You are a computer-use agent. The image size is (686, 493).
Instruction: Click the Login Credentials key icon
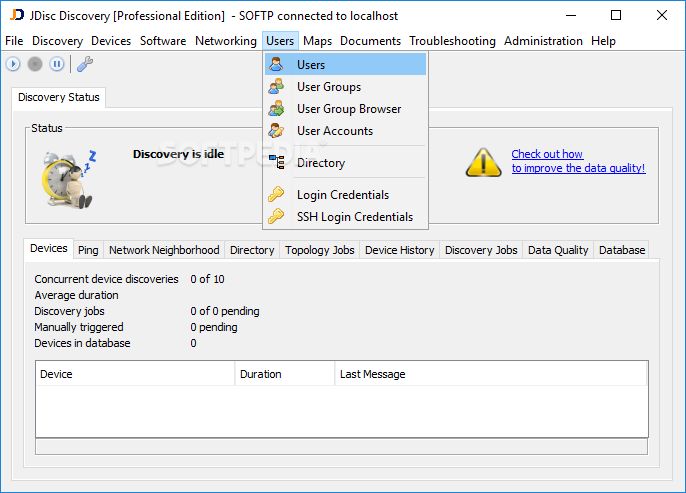tap(276, 194)
